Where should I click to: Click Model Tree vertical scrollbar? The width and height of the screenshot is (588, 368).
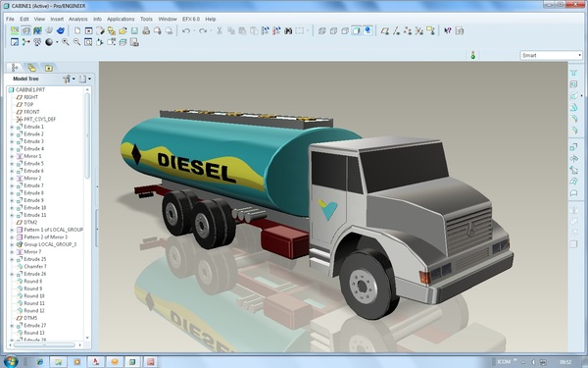(x=87, y=135)
